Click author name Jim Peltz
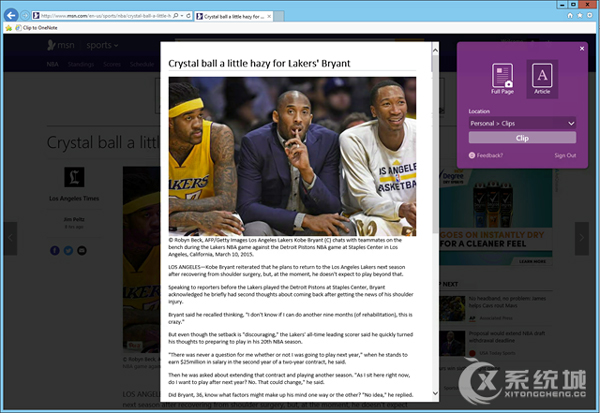600x413 pixels. (x=74, y=219)
